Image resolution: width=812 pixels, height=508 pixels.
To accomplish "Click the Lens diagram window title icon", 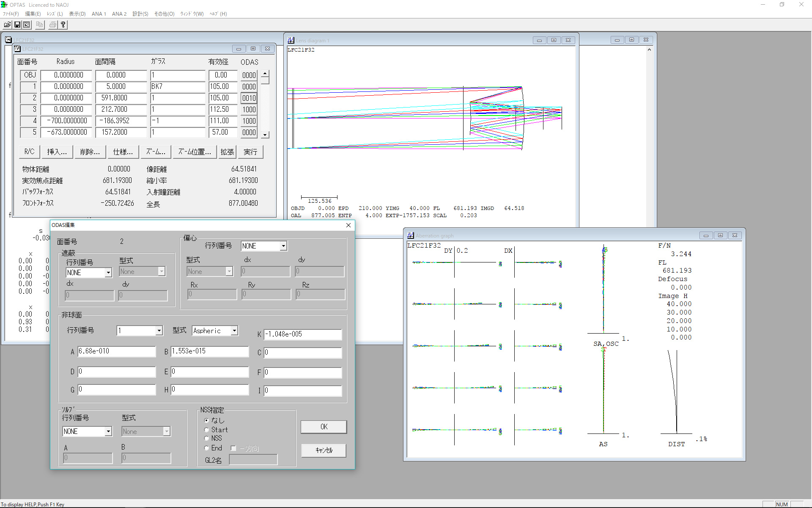I will point(291,40).
